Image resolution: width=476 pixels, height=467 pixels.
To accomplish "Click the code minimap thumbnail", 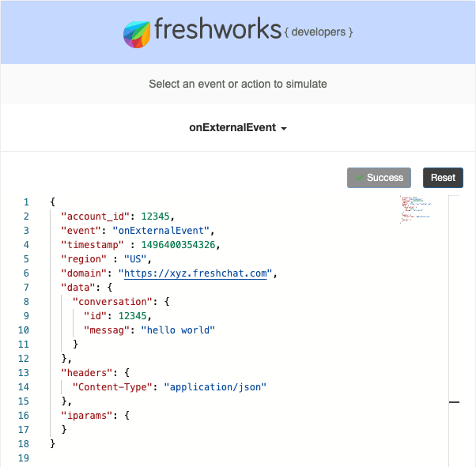I will click(x=416, y=209).
